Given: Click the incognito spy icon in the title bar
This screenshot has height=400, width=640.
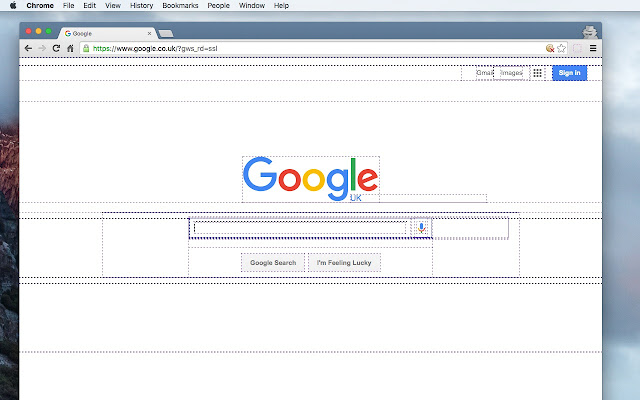Looking at the screenshot, I should click(589, 32).
